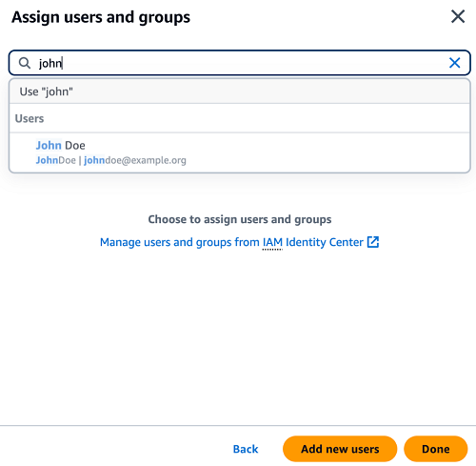476x466 pixels.
Task: Select the Use "john" suggestion
Action: pyautogui.click(x=240, y=91)
